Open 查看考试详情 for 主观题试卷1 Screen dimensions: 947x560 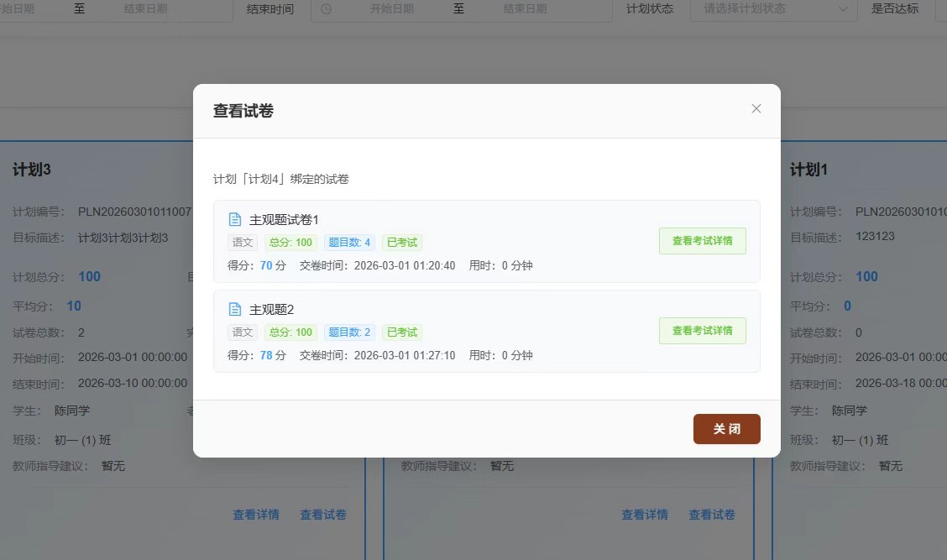703,241
